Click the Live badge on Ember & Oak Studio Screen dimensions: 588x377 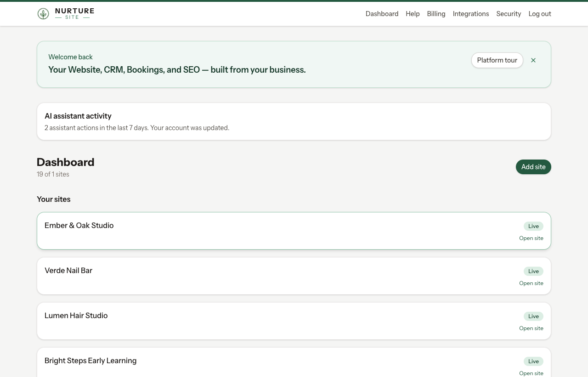pos(533,226)
